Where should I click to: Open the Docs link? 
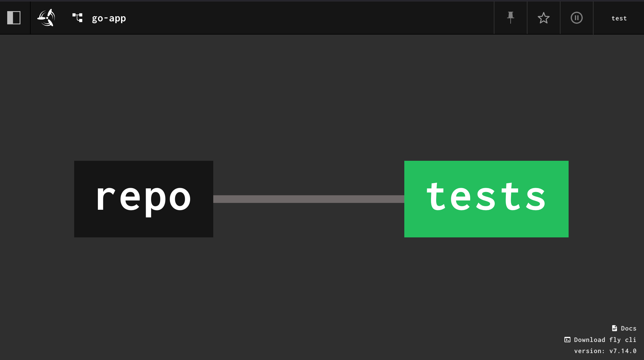pyautogui.click(x=628, y=328)
